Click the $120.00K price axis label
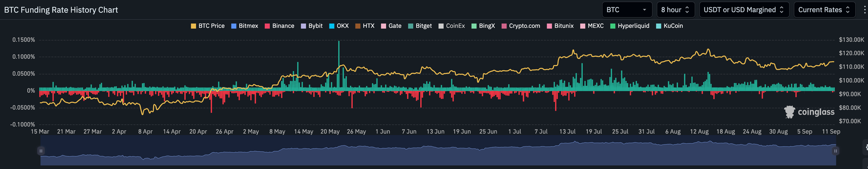Screen dimensions: 868x169 852,53
